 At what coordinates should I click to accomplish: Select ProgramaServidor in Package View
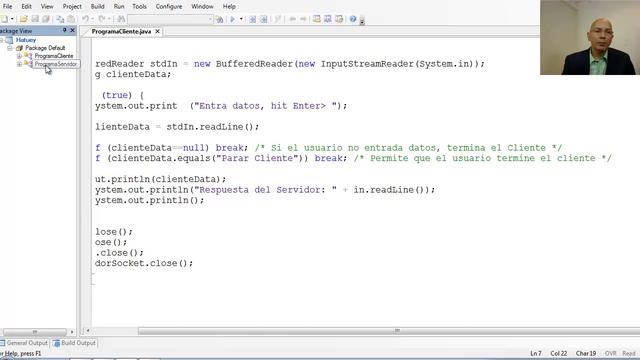tap(56, 64)
